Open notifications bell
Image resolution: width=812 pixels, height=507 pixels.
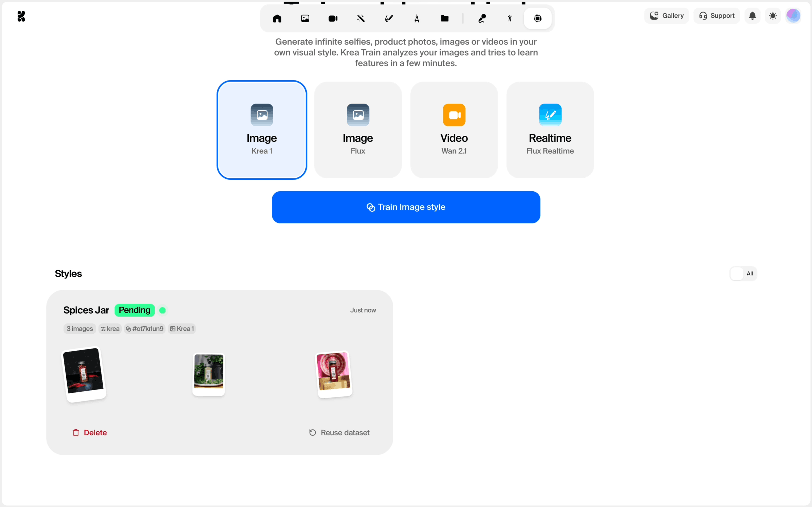click(x=752, y=16)
